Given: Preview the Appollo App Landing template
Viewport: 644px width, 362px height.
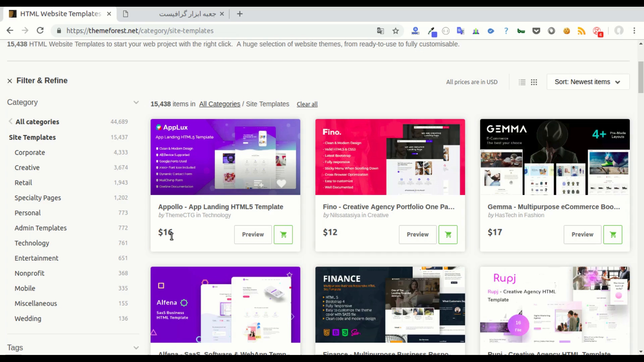Looking at the screenshot, I should tap(253, 235).
